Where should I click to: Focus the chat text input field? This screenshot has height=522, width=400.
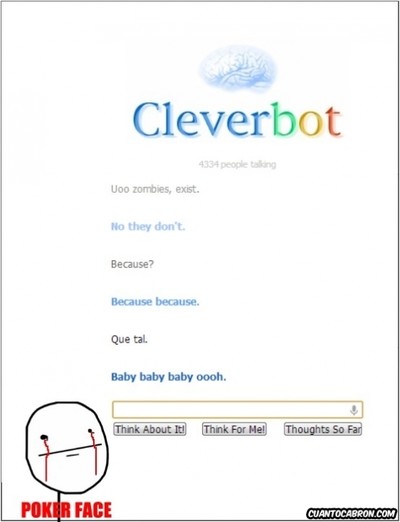coord(237,410)
